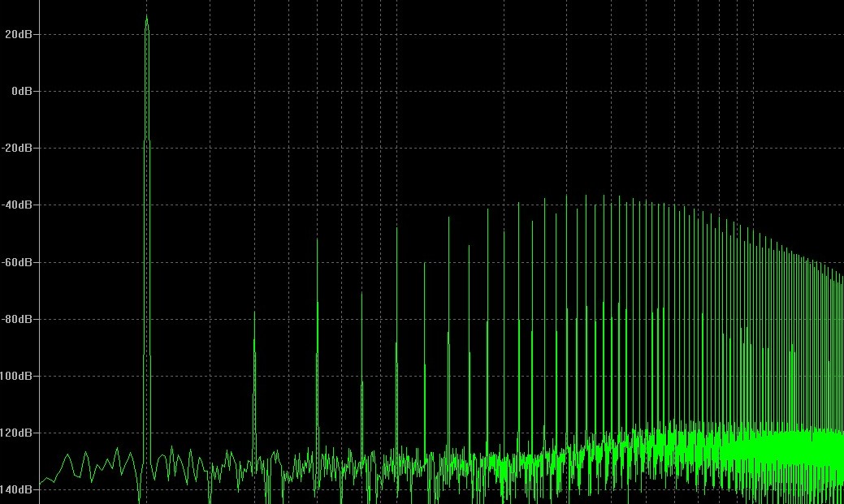Image resolution: width=844 pixels, height=504 pixels.
Task: Click the -40dB axis label
Action: 17,205
